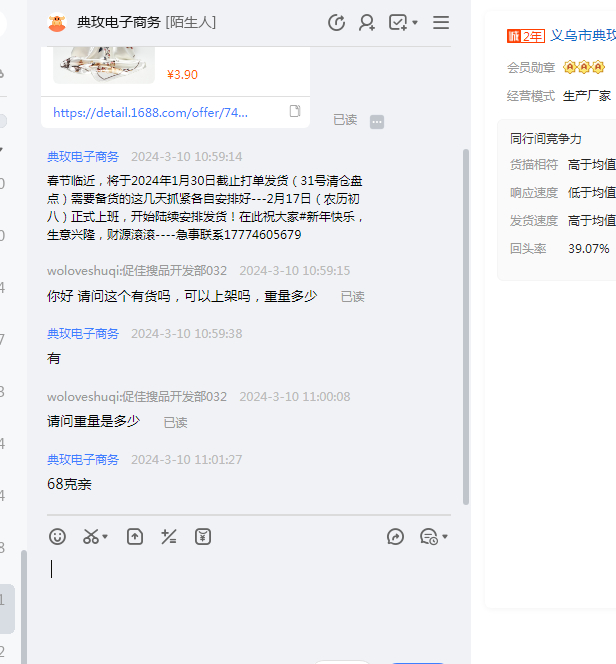This screenshot has height=664, width=616.
Task: Click the calculator-style plus-divide icon
Action: point(169,537)
